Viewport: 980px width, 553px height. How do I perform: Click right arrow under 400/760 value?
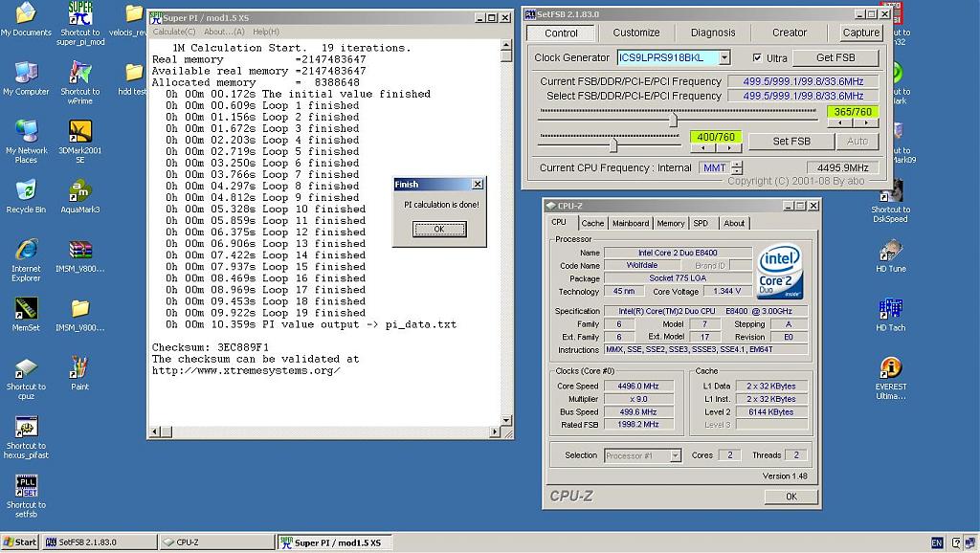[728, 148]
